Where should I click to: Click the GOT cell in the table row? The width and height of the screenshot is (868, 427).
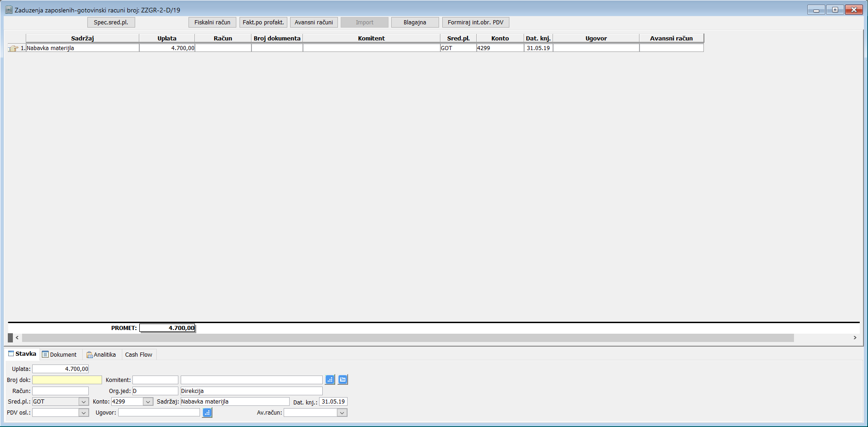coord(458,48)
